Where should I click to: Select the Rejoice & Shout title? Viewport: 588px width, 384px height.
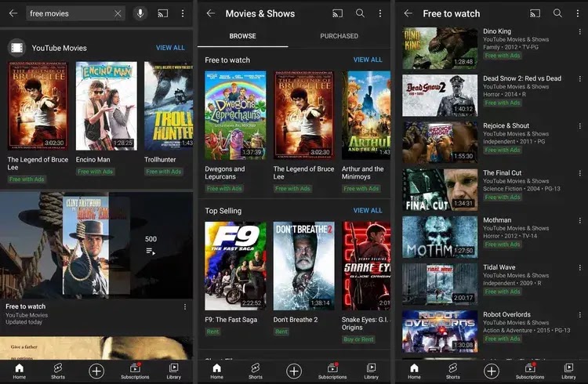pyautogui.click(x=506, y=125)
